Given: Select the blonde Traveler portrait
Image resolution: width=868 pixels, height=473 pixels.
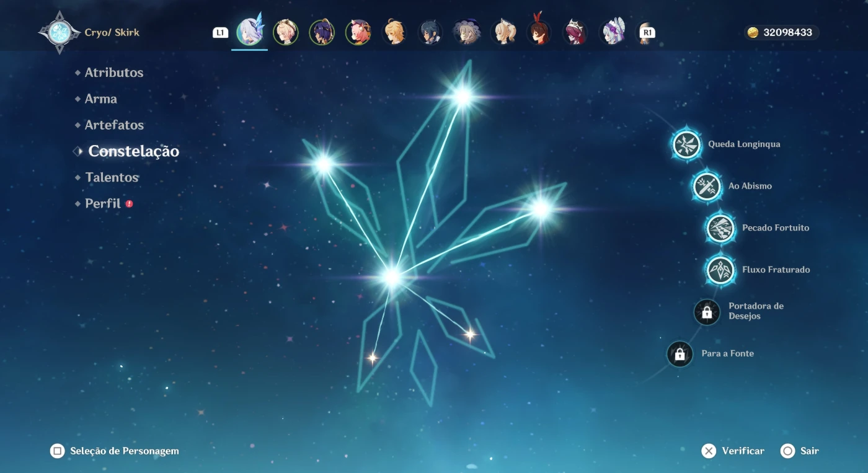Looking at the screenshot, I should (x=394, y=32).
